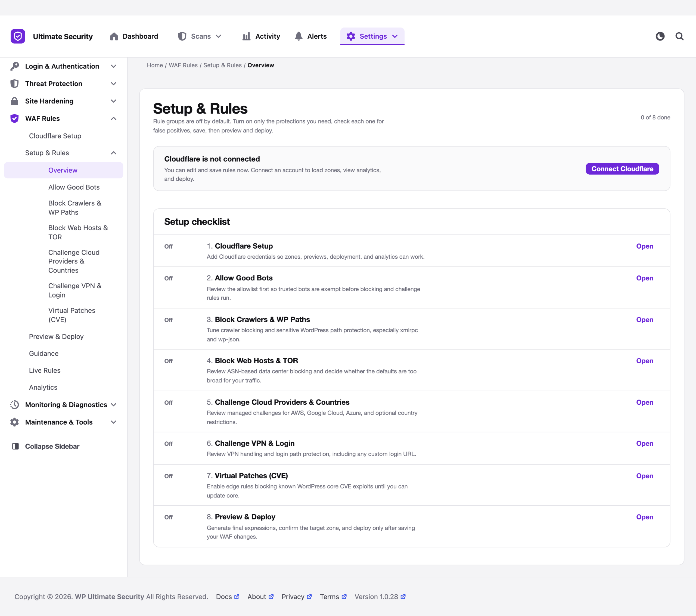Screen dimensions: 696x616
Task: Click Connect Cloudflare button
Action: [622, 169]
